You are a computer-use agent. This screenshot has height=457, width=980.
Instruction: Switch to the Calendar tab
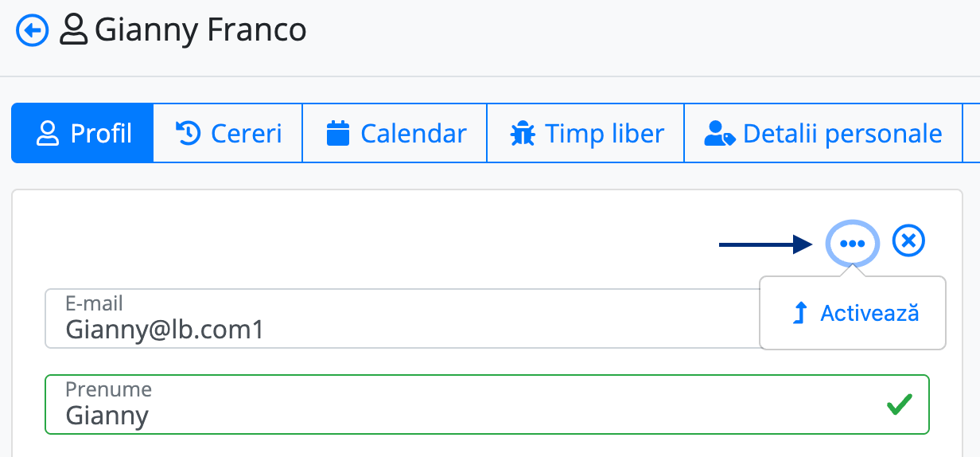coord(395,133)
